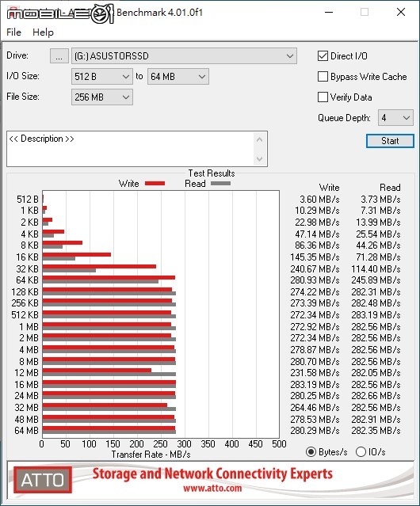Click the 282.91 MB/s read value

[376, 420]
